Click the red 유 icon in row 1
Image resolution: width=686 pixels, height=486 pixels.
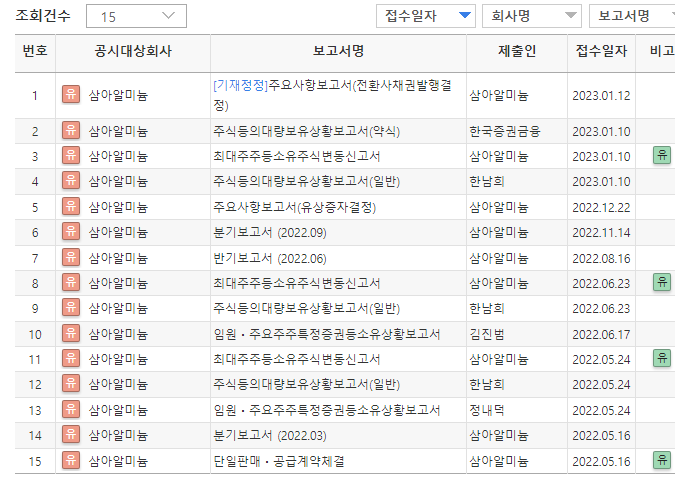71,94
